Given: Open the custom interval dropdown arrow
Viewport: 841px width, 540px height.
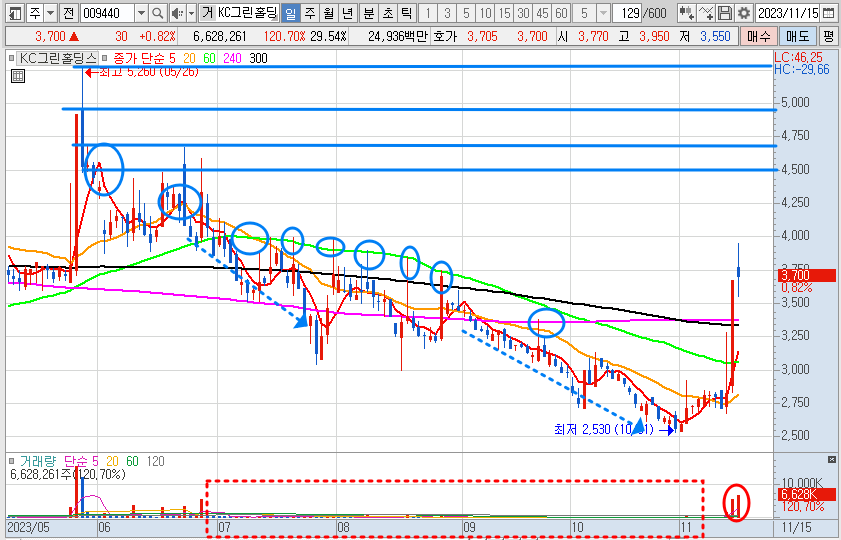Looking at the screenshot, I should tap(603, 13).
